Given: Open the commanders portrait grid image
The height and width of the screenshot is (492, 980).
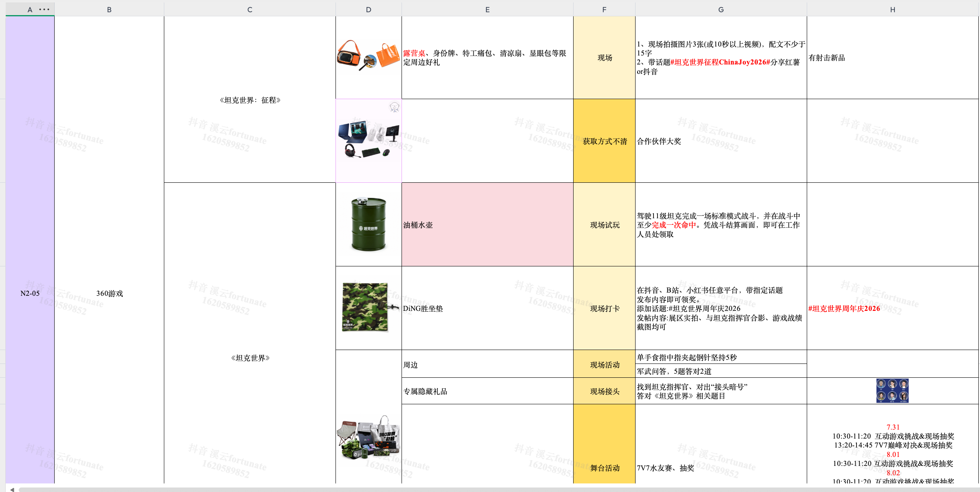Looking at the screenshot, I should (892, 390).
